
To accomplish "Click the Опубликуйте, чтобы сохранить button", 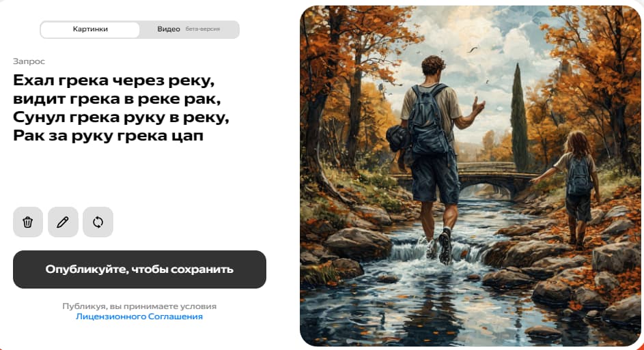I will (139, 269).
